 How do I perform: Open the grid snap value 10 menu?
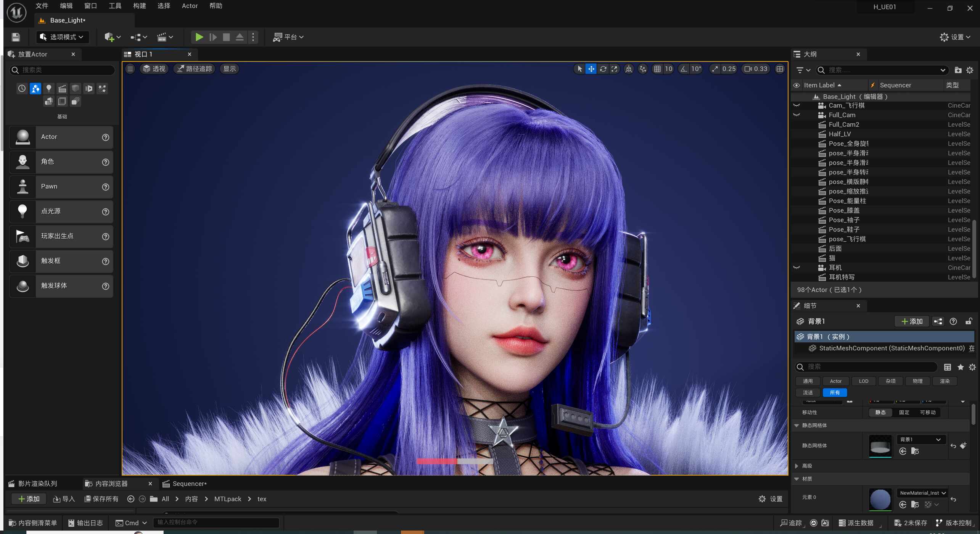click(669, 69)
